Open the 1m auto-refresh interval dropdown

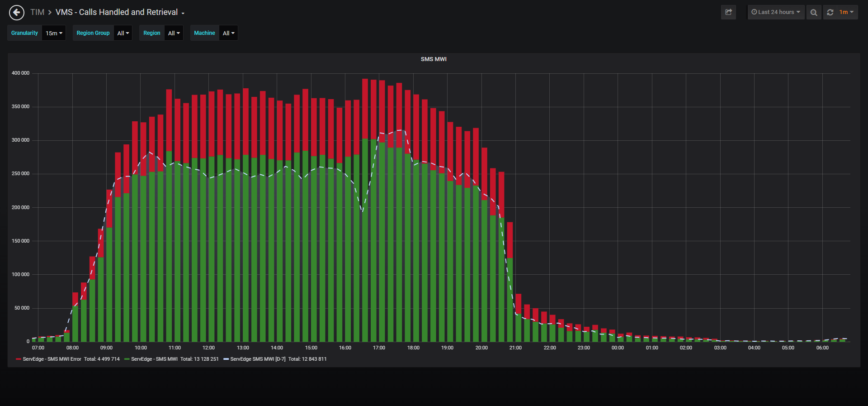coord(846,12)
